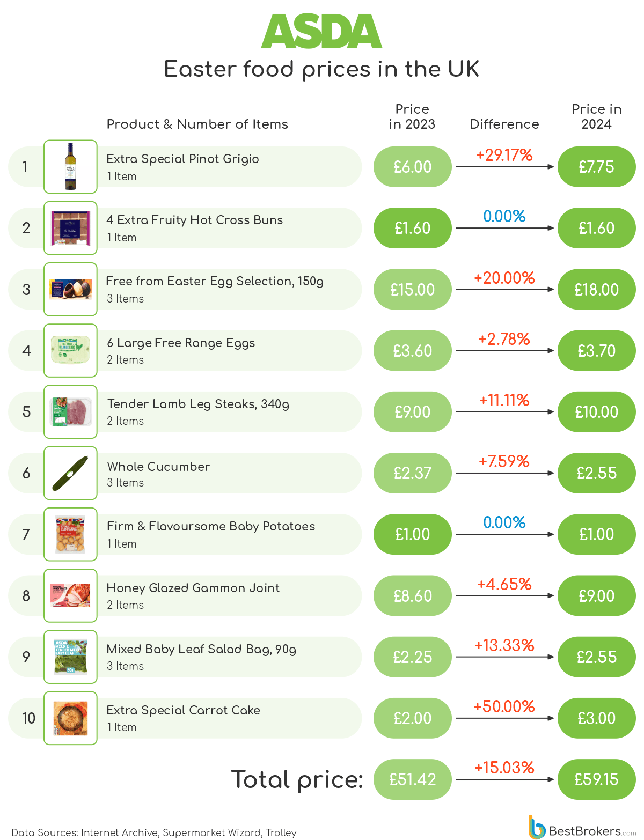Select the Pinot Grigio wine bottle image
Screen dimensions: 644x840
click(x=70, y=167)
